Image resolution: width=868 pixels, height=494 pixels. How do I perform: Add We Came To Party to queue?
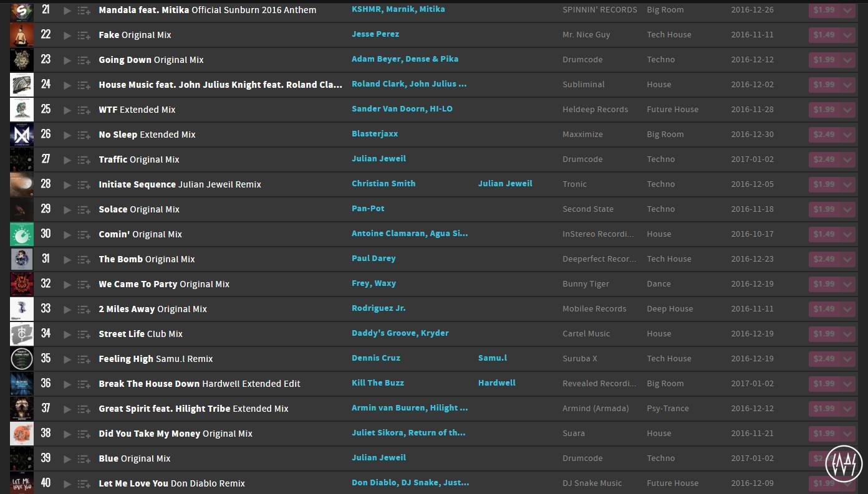pos(84,285)
